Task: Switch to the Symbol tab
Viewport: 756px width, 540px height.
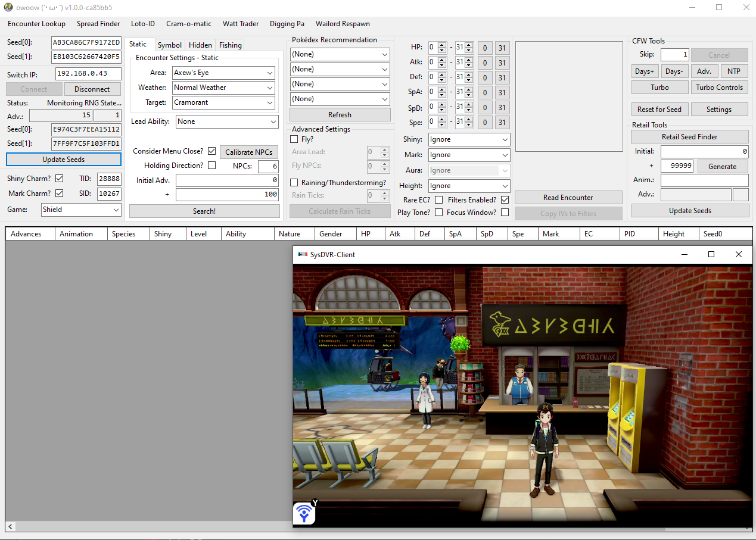Action: tap(170, 45)
